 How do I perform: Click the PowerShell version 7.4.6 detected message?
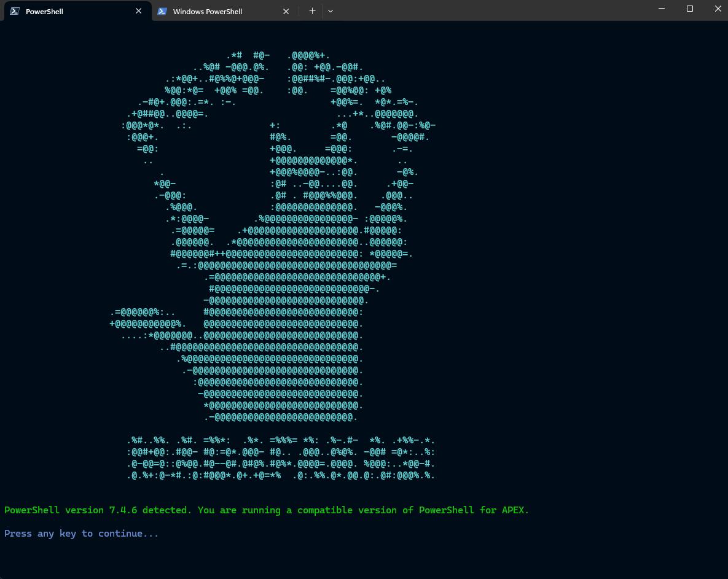[267, 510]
